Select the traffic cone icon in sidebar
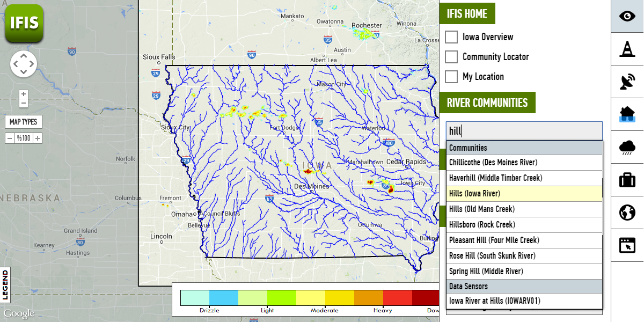The height and width of the screenshot is (322, 644). click(627, 49)
